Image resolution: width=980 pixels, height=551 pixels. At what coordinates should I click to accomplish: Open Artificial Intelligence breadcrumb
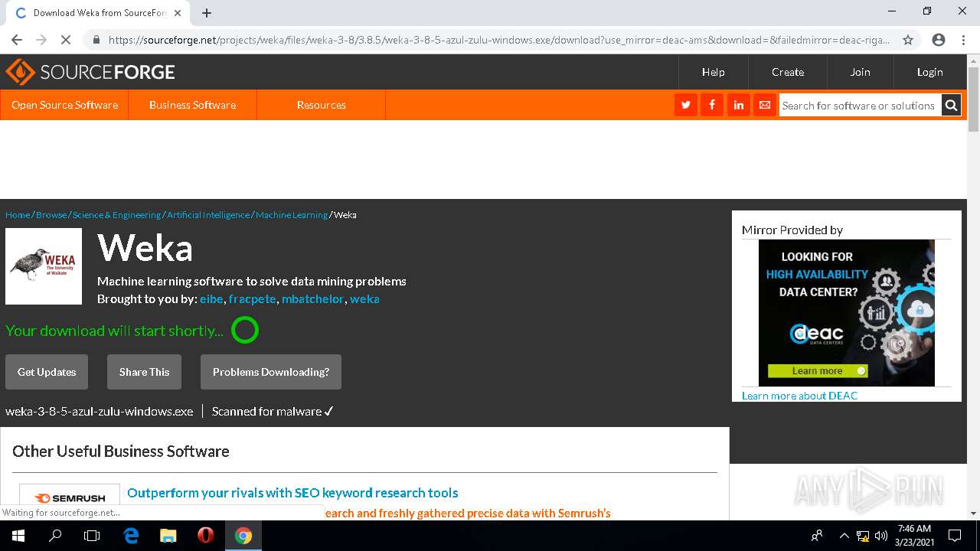(208, 215)
